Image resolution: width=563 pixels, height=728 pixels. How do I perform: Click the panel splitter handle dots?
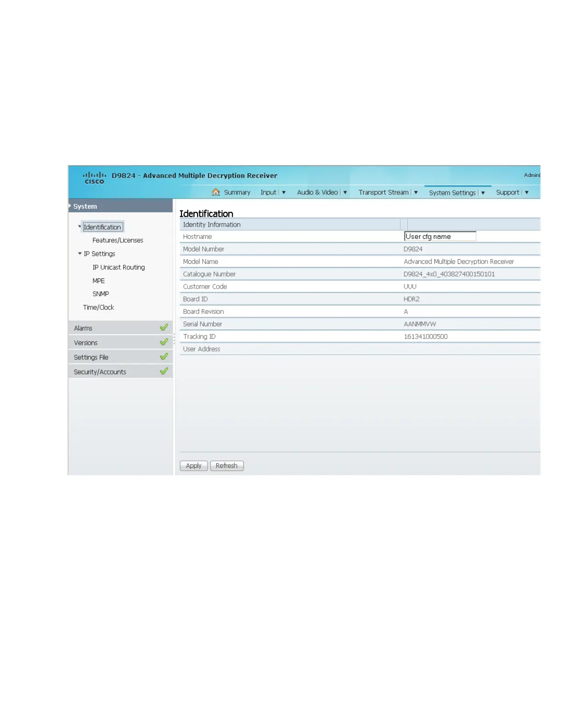pos(174,340)
